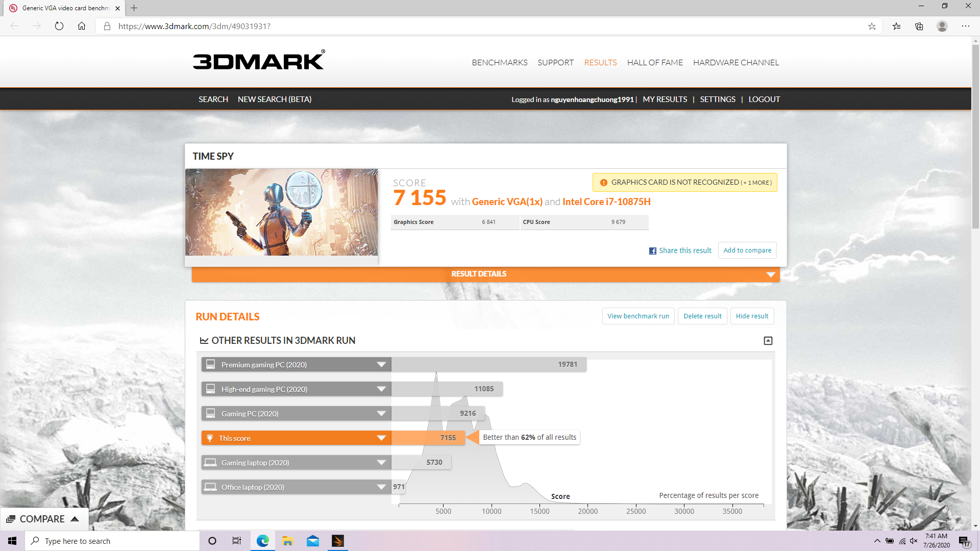Click Share this result
Image resolution: width=980 pixels, height=551 pixels.
(x=685, y=251)
